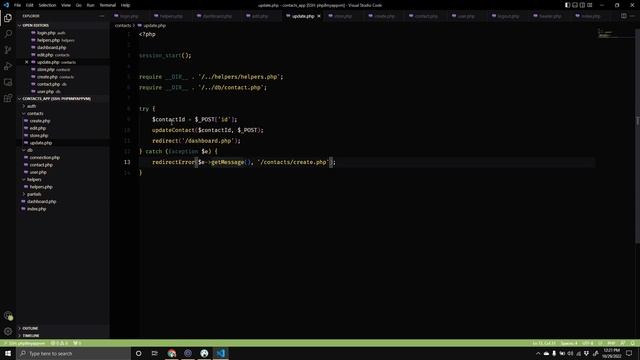This screenshot has width=640, height=360.
Task: Click Spaces: 4 indentation in status bar
Action: tap(569, 343)
